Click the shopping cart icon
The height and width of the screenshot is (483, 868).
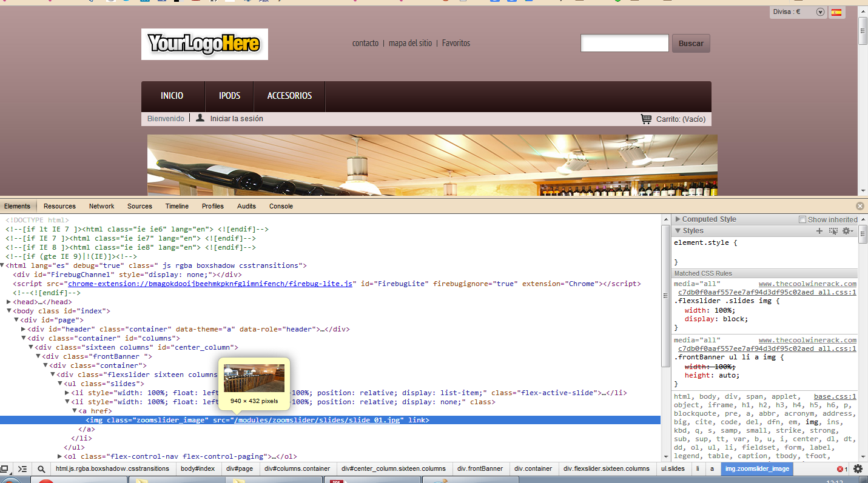(646, 119)
